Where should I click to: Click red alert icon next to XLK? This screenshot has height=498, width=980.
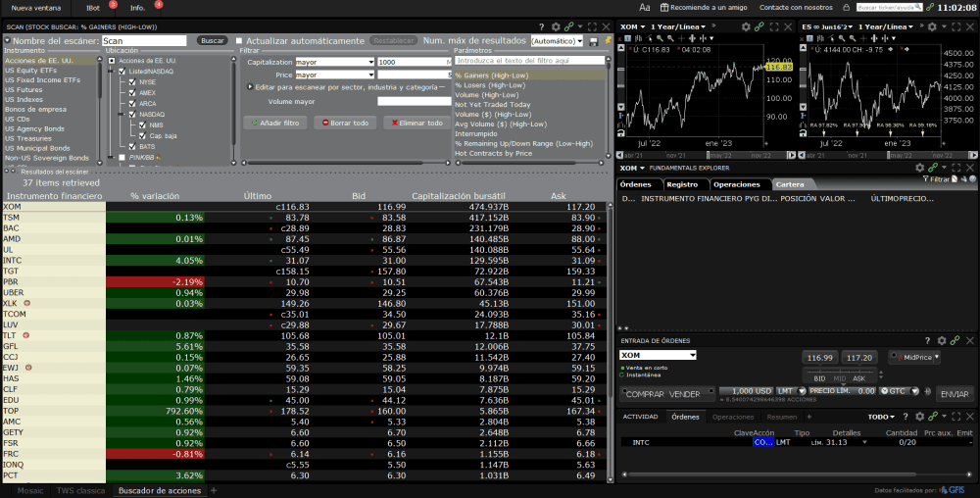(26, 303)
